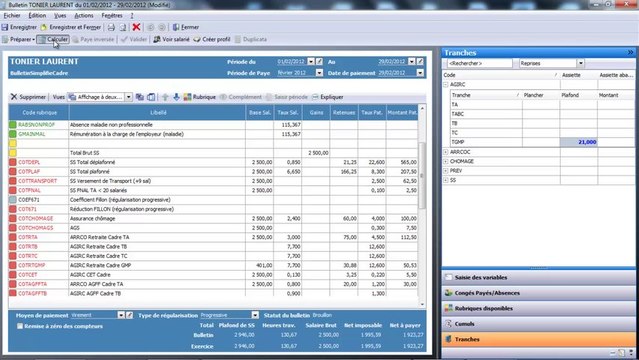Viewport: 639px width, 360px height.
Task: Open the ? help menu
Action: coord(132,15)
